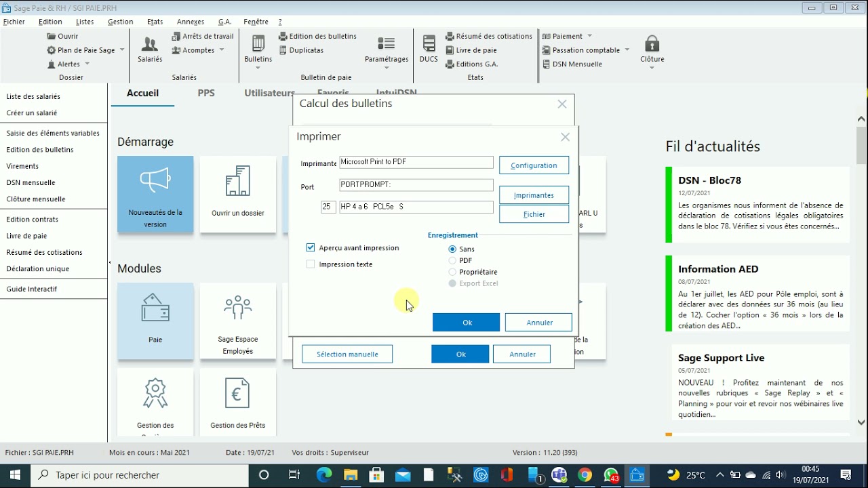Open Résumé des cotisations in ribbon
The image size is (868, 488).
pyautogui.click(x=488, y=37)
